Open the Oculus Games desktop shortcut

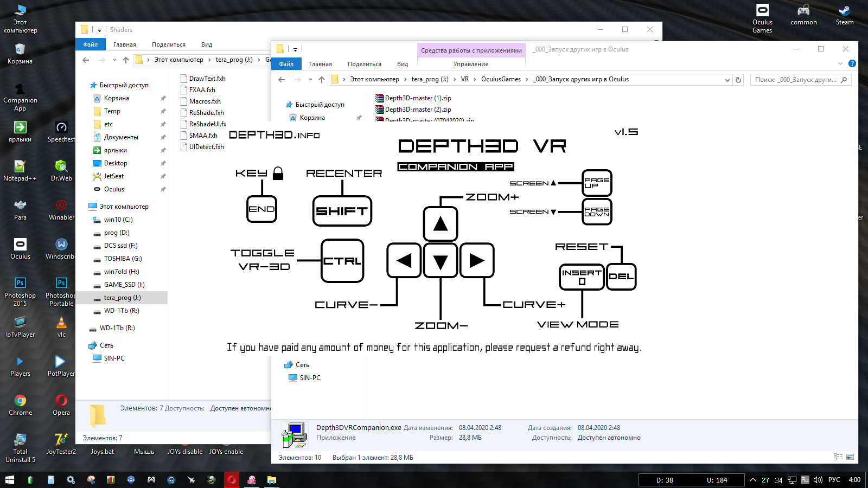click(x=762, y=18)
